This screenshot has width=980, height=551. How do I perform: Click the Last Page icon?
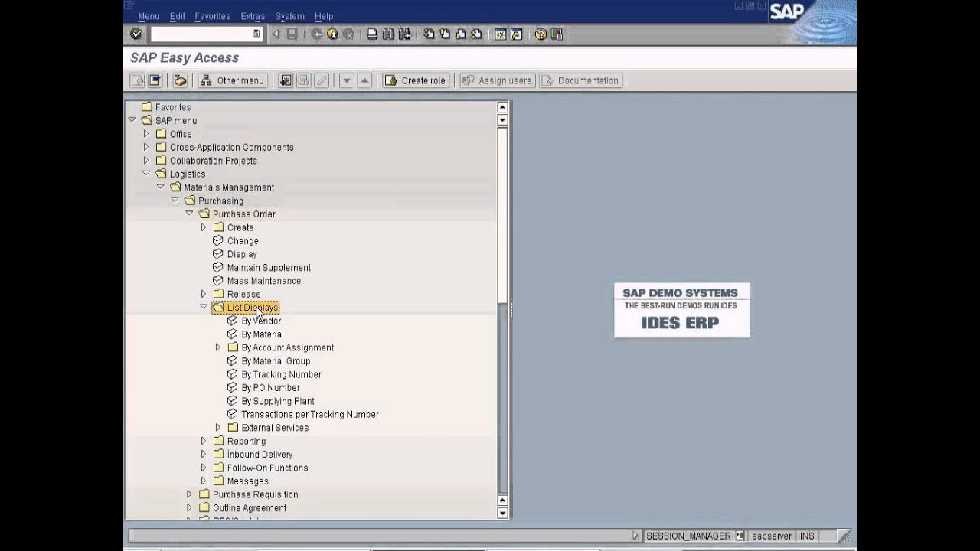pyautogui.click(x=476, y=34)
